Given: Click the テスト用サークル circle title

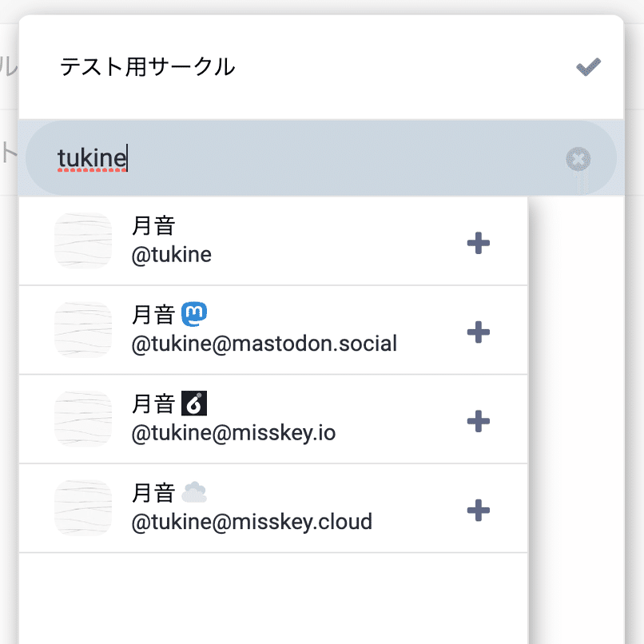Looking at the screenshot, I should pyautogui.click(x=148, y=67).
